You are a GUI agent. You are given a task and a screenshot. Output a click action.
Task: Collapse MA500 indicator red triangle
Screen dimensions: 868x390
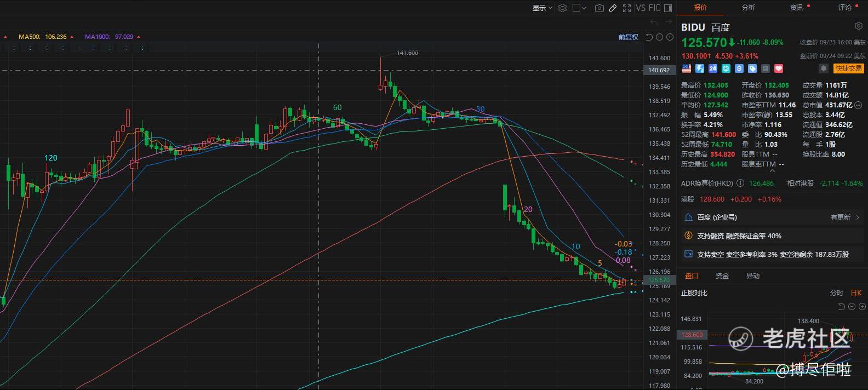[71, 37]
